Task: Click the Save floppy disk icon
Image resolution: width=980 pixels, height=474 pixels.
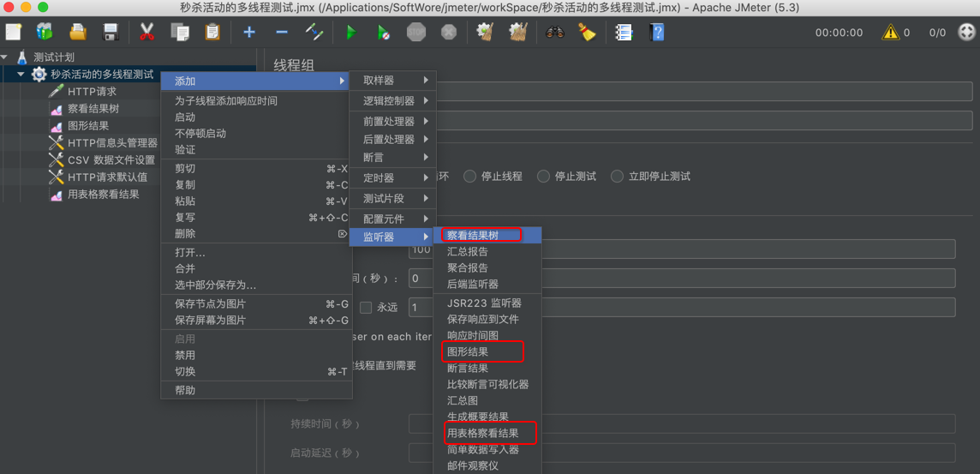Action: pyautogui.click(x=111, y=31)
